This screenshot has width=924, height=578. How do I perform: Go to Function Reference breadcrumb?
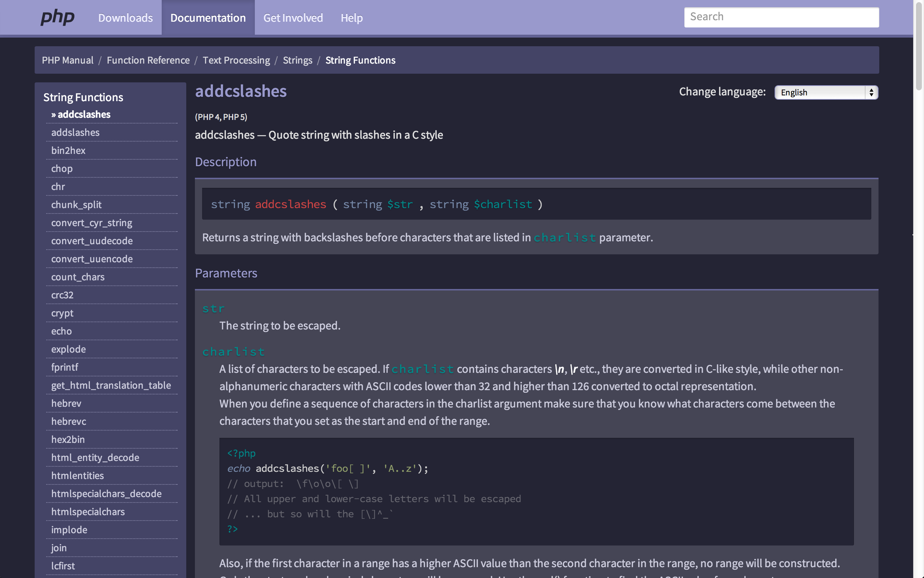coord(148,60)
